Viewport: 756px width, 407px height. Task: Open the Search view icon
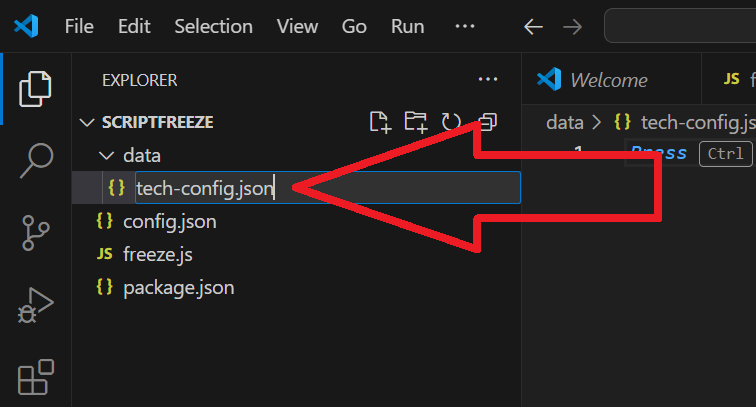(36, 161)
